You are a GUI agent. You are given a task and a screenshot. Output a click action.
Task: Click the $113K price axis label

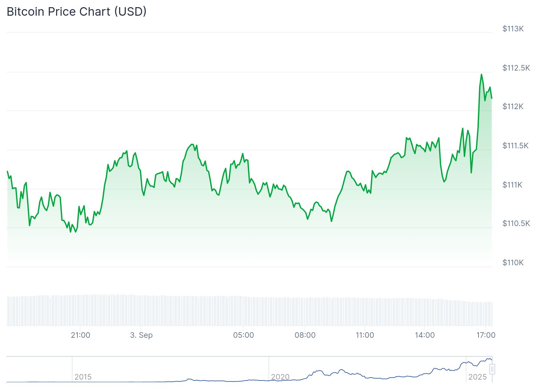click(x=513, y=29)
